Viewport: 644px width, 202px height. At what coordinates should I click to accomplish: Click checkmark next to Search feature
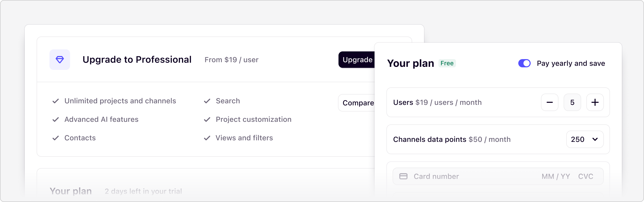[207, 101]
